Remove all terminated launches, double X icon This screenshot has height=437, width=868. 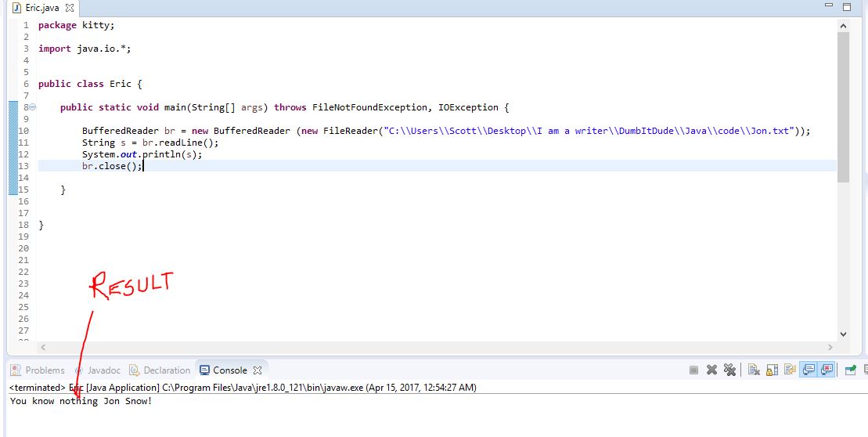730,370
